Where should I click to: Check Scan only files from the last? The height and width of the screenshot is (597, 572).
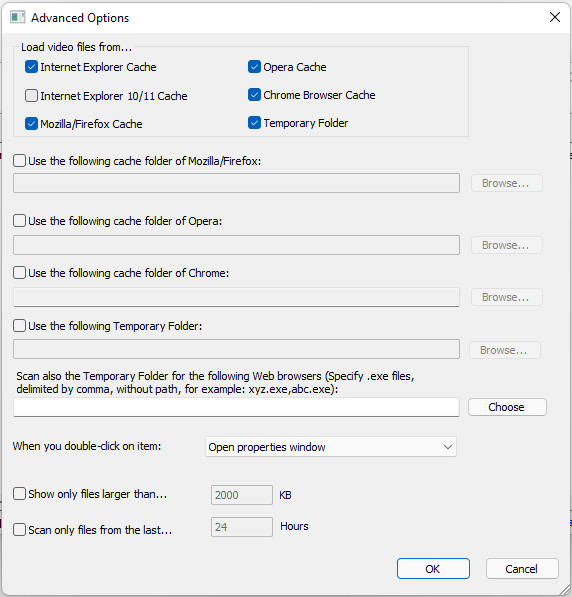(19, 530)
